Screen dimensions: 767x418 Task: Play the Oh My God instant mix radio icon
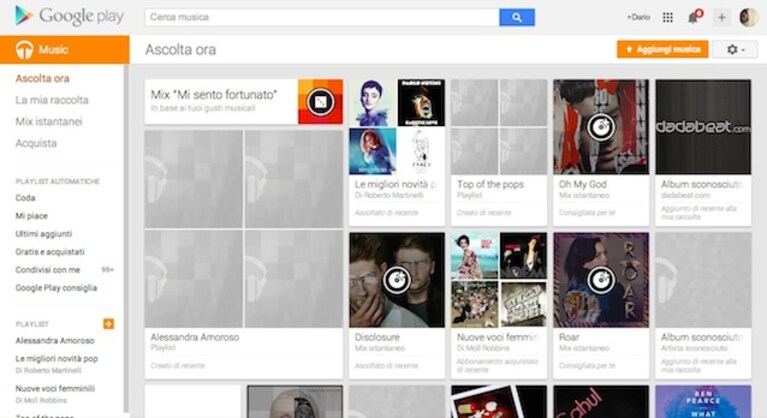[x=601, y=126]
